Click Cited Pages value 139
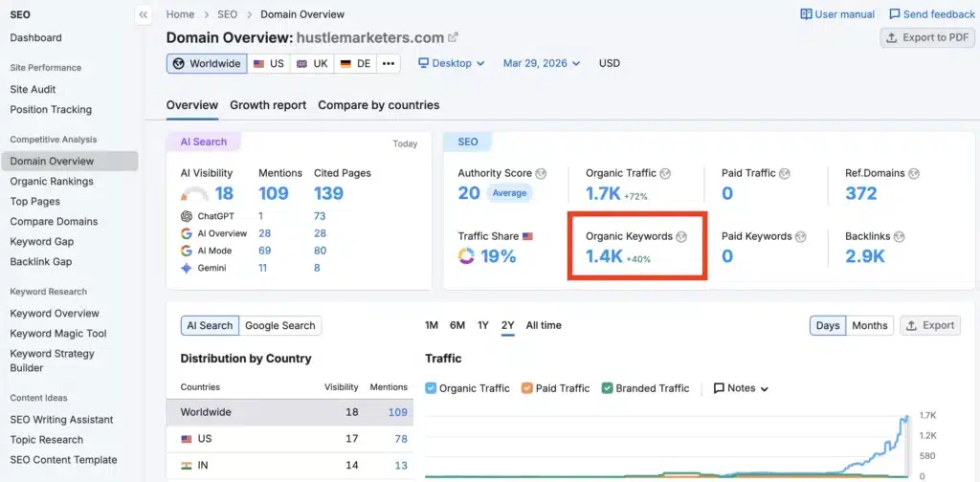The height and width of the screenshot is (482, 980). pos(329,193)
